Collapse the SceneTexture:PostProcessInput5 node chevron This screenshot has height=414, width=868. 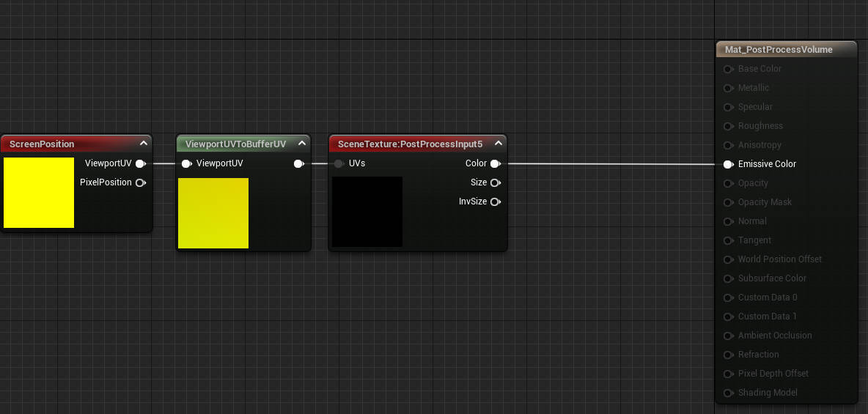click(x=498, y=144)
